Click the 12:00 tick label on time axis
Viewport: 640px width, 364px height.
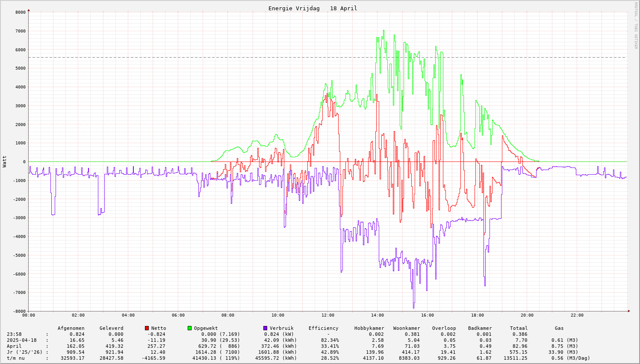click(327, 315)
